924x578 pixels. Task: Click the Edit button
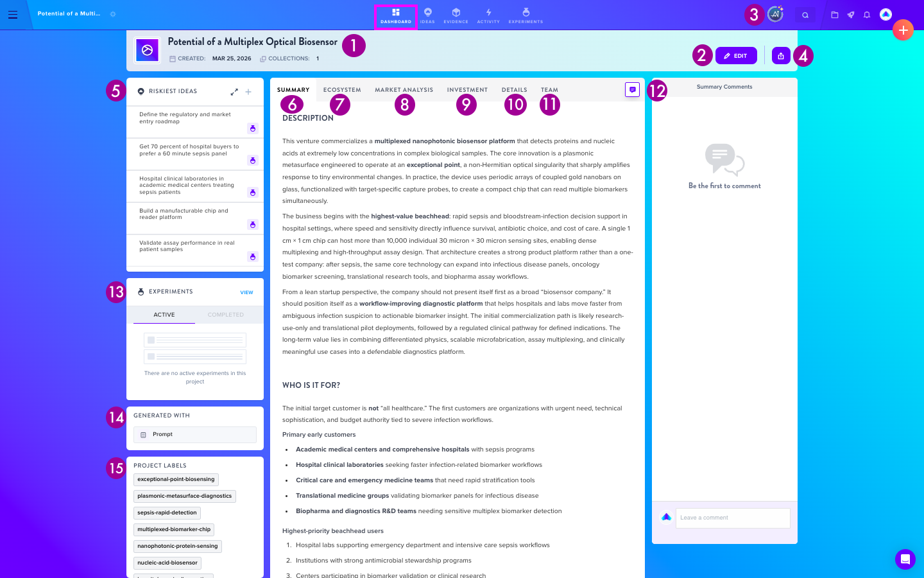tap(736, 56)
